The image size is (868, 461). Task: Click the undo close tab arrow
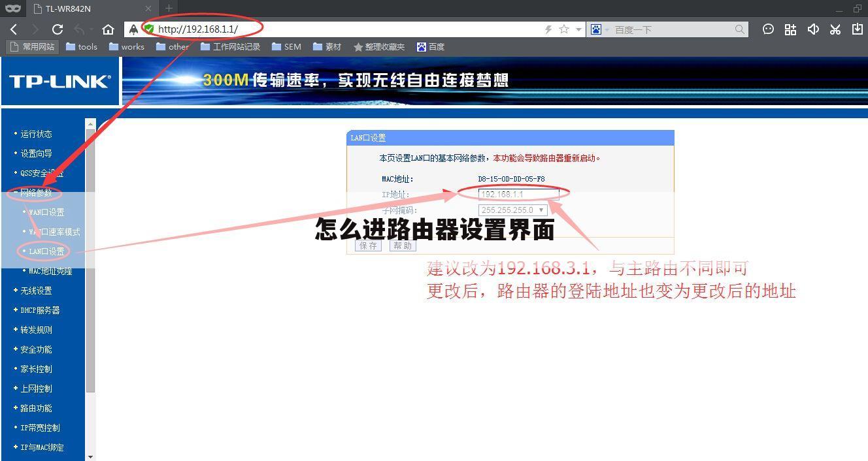click(x=80, y=29)
